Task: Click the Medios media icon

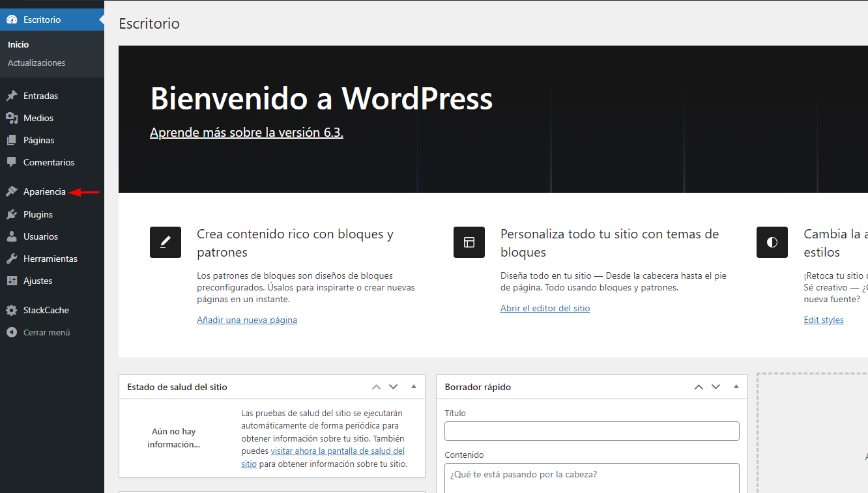Action: [12, 118]
